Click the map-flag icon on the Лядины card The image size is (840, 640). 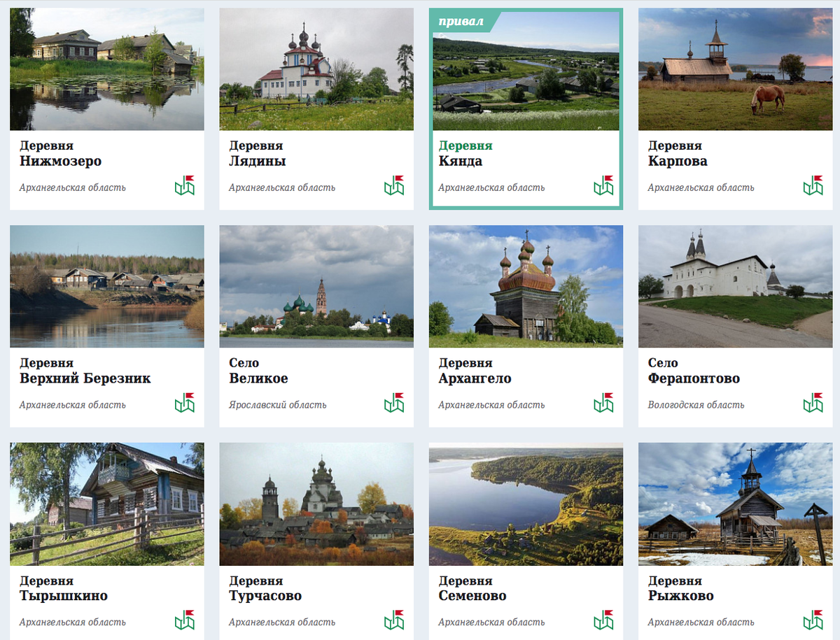[x=394, y=185]
